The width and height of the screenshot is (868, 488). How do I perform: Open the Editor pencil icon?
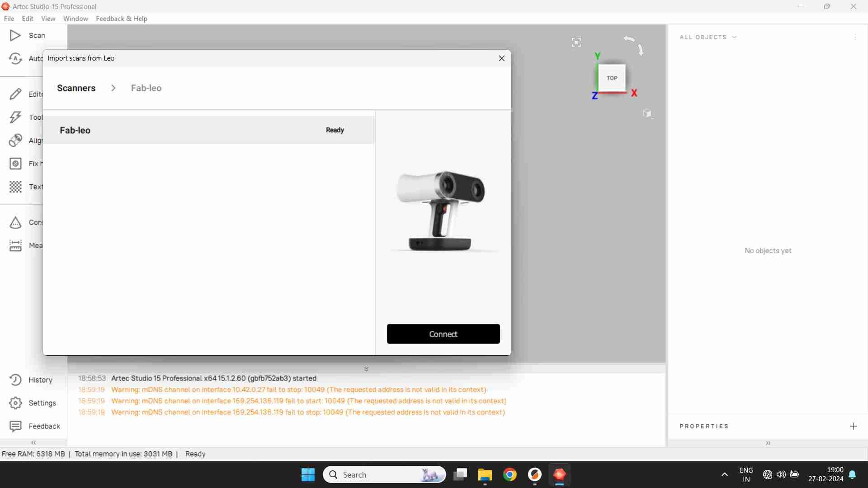[x=15, y=94]
